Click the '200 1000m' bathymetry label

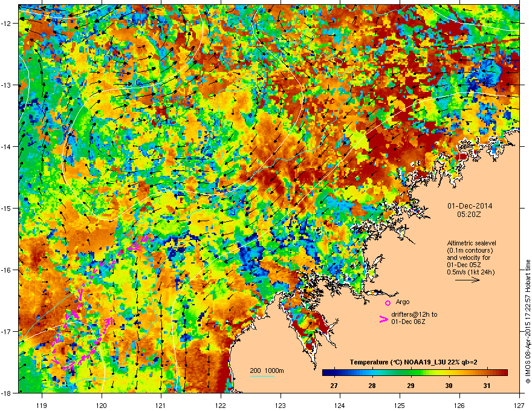267,371
